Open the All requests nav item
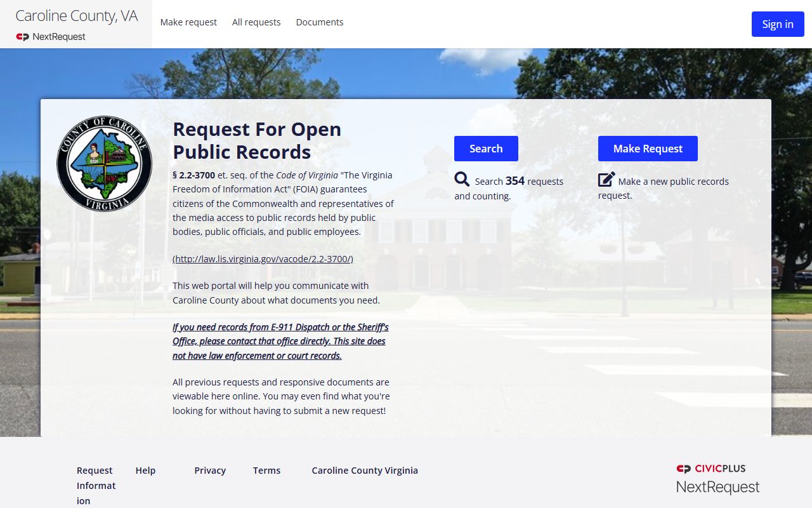The height and width of the screenshot is (508, 812). (256, 22)
